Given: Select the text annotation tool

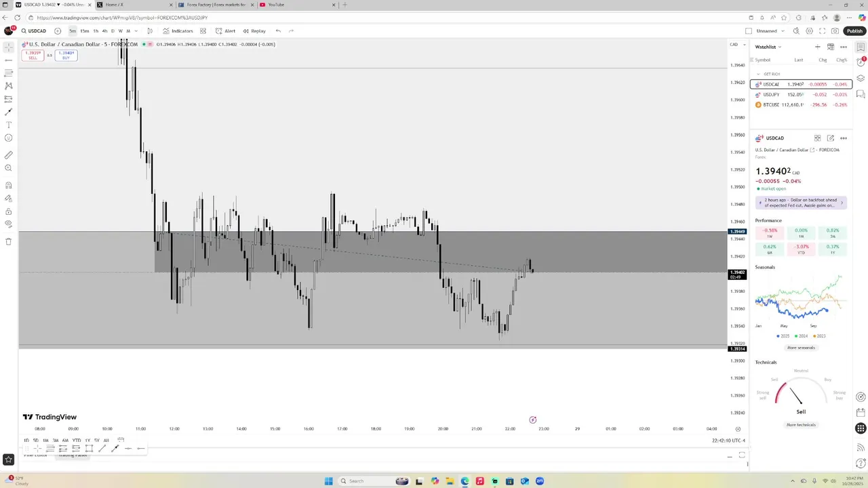Looking at the screenshot, I should pos(9,125).
